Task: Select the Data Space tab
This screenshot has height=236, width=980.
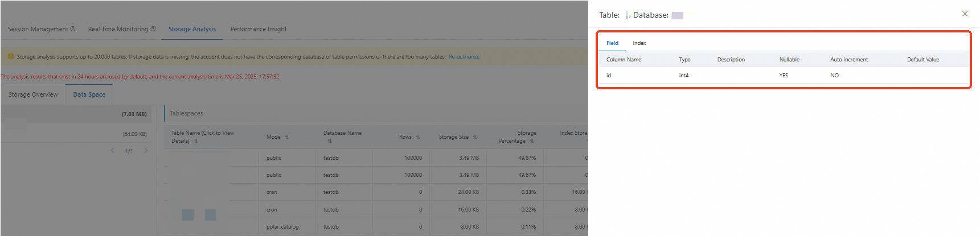Action: pyautogui.click(x=89, y=94)
